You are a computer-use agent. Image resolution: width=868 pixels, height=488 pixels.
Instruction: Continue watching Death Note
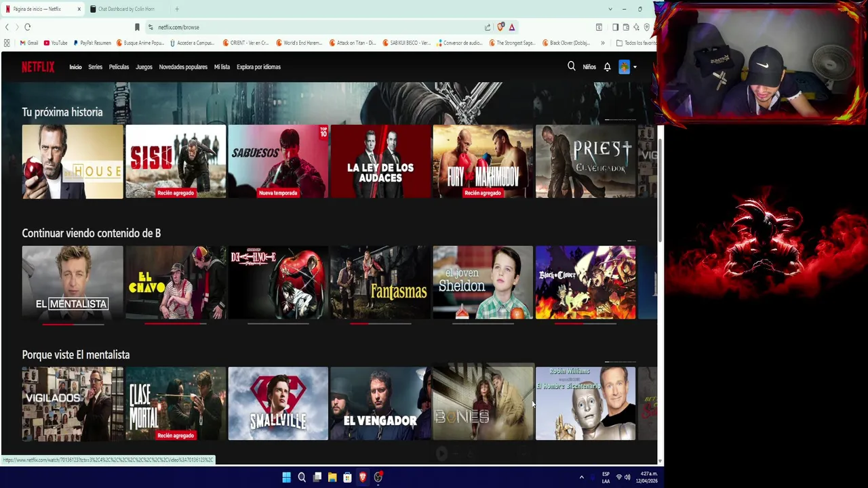(x=278, y=282)
